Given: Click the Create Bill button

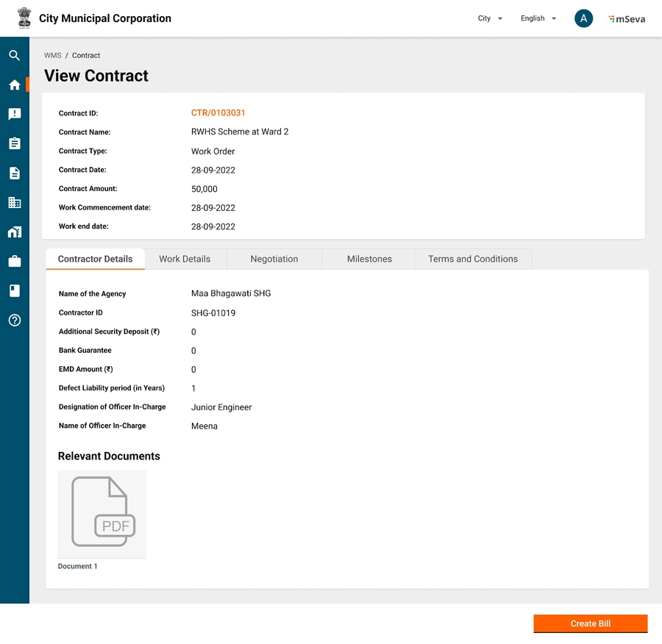Looking at the screenshot, I should tap(590, 623).
